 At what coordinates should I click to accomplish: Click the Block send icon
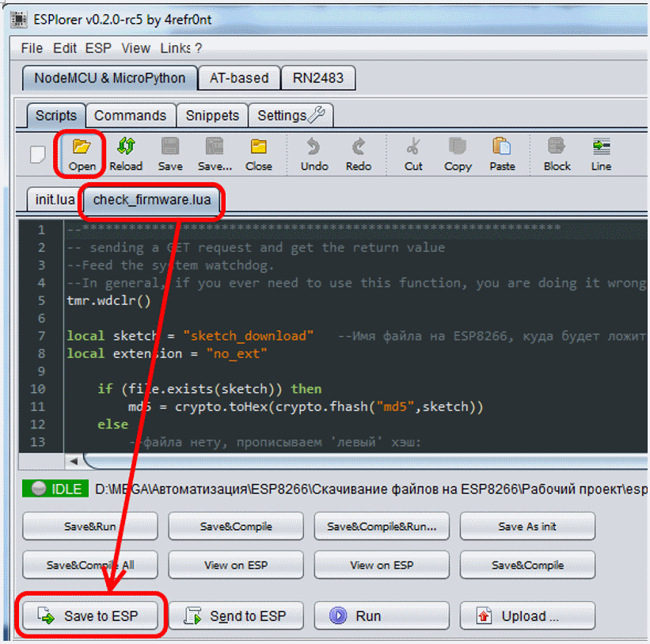(x=557, y=154)
